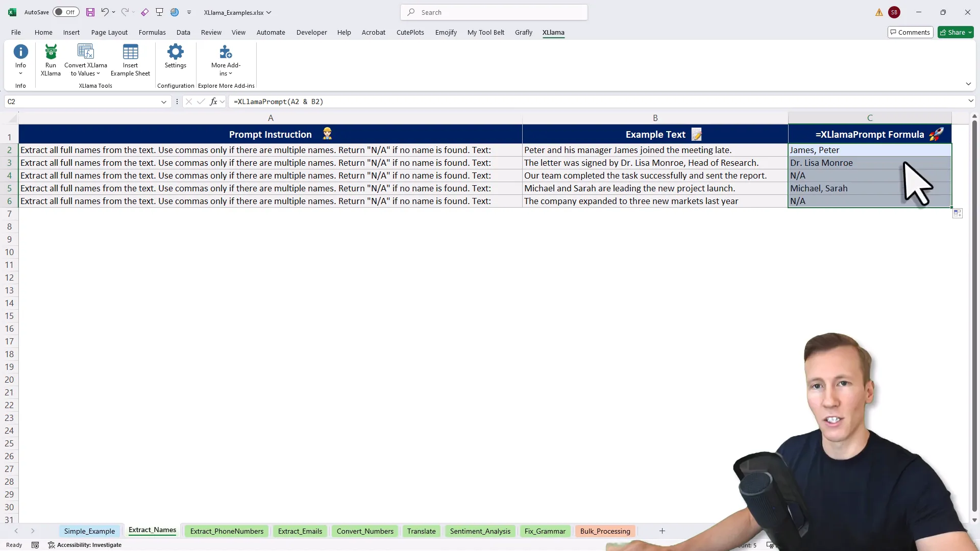Click Insert Example Sheet icon
This screenshot has width=980, height=551.
(x=130, y=52)
